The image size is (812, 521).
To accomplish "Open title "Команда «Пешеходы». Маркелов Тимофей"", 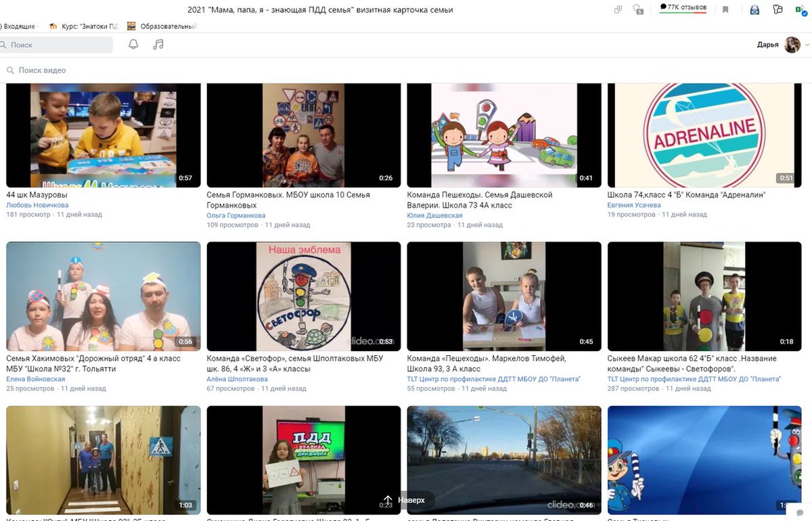I will click(487, 363).
